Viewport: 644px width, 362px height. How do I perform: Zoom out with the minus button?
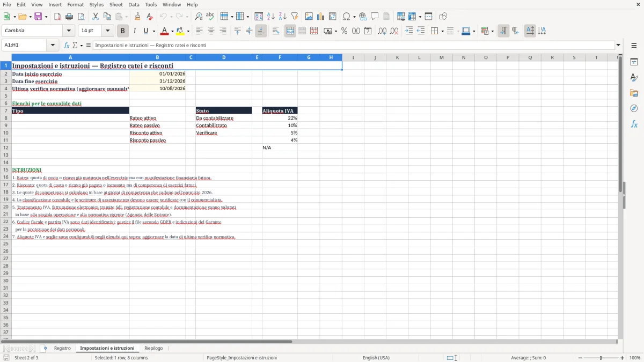[580, 358]
